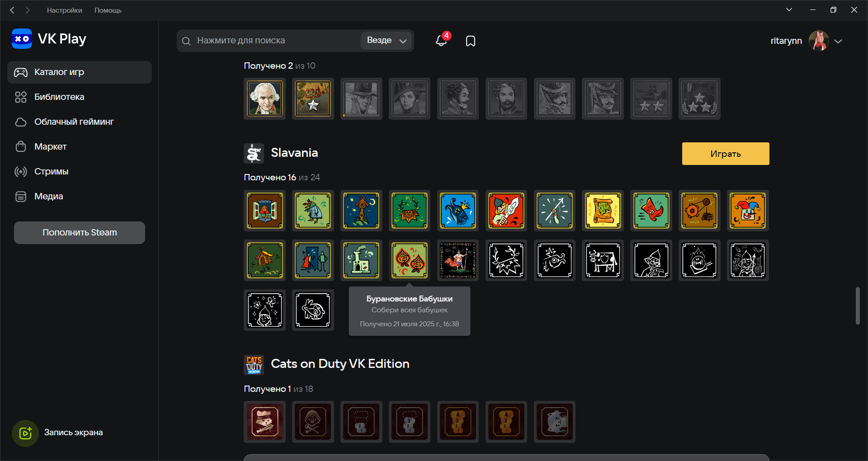Select the yellow scroll achievement icon
868x461 pixels.
pyautogui.click(x=603, y=211)
